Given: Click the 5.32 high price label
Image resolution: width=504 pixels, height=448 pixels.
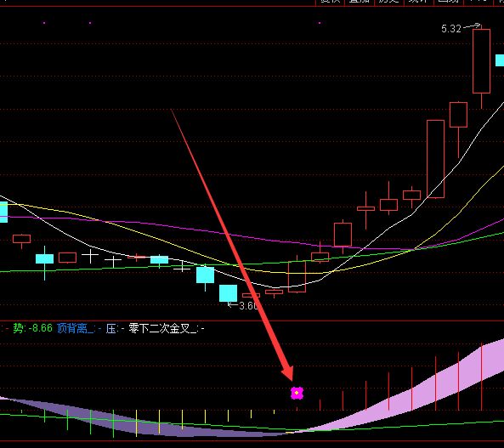Looking at the screenshot, I should coord(451,29).
